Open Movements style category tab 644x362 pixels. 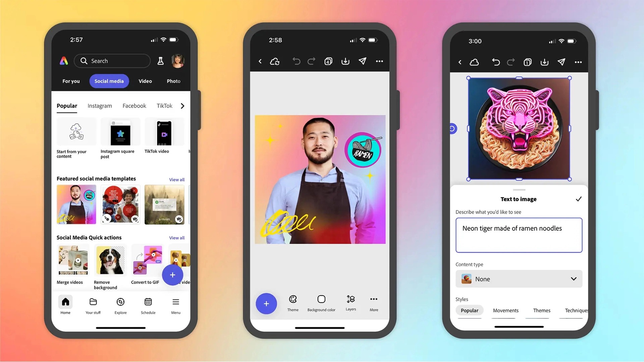(x=505, y=310)
